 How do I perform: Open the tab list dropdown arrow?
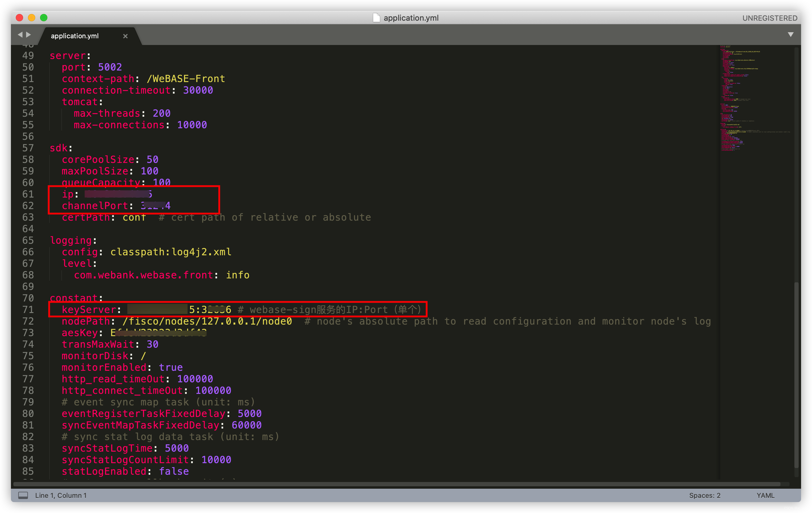790,35
